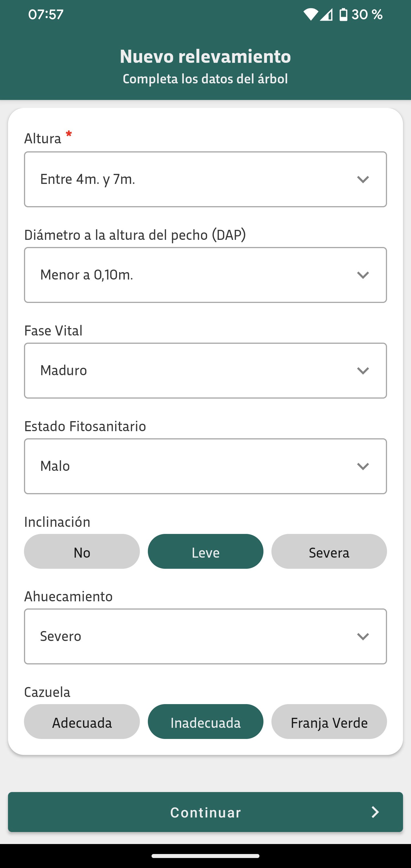Tap the battery status icon
This screenshot has width=411, height=868.
(343, 15)
